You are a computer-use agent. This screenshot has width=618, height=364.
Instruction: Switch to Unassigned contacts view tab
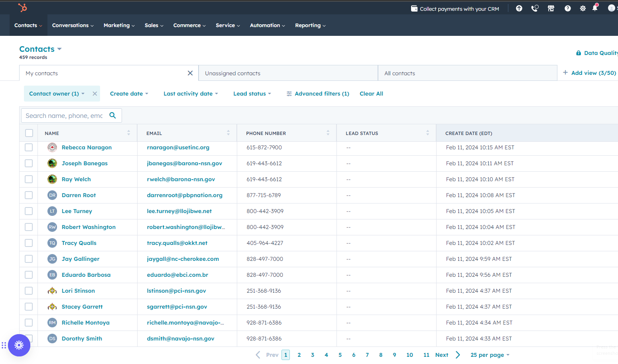click(x=288, y=73)
